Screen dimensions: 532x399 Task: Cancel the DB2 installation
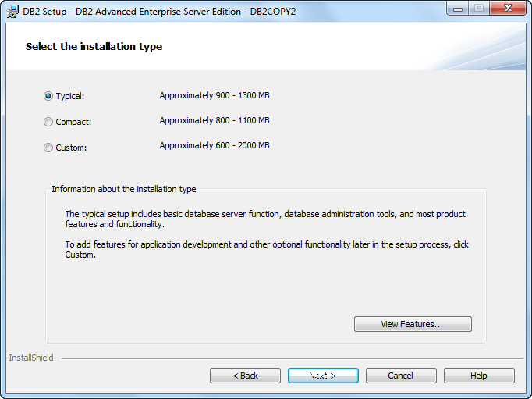click(x=401, y=376)
